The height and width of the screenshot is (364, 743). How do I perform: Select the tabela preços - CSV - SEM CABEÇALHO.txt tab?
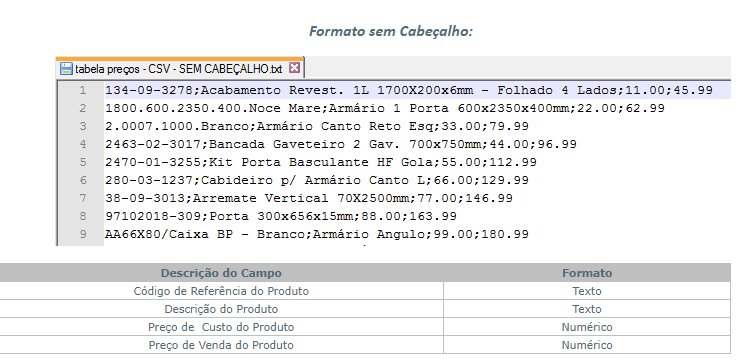point(180,68)
